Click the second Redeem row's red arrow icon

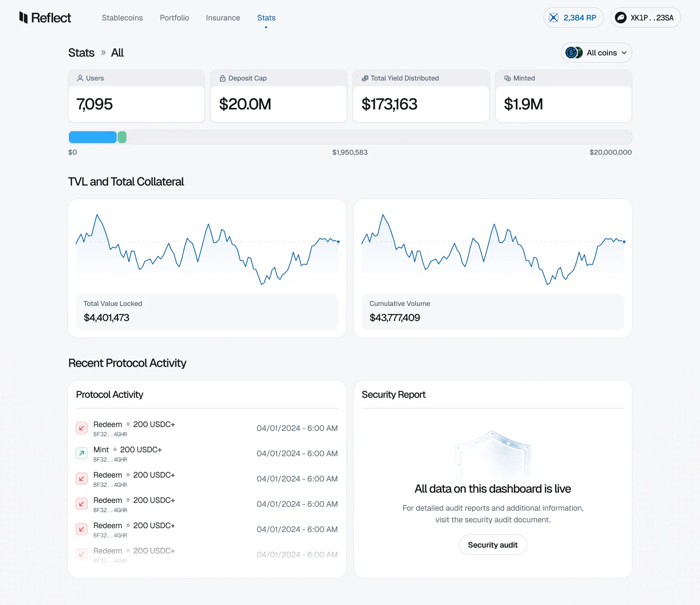pyautogui.click(x=82, y=479)
